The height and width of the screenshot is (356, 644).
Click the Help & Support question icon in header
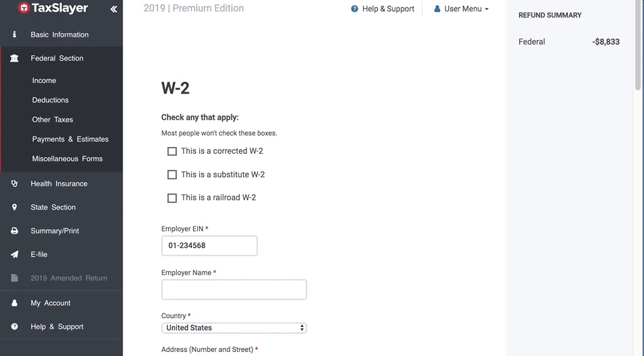tap(354, 9)
